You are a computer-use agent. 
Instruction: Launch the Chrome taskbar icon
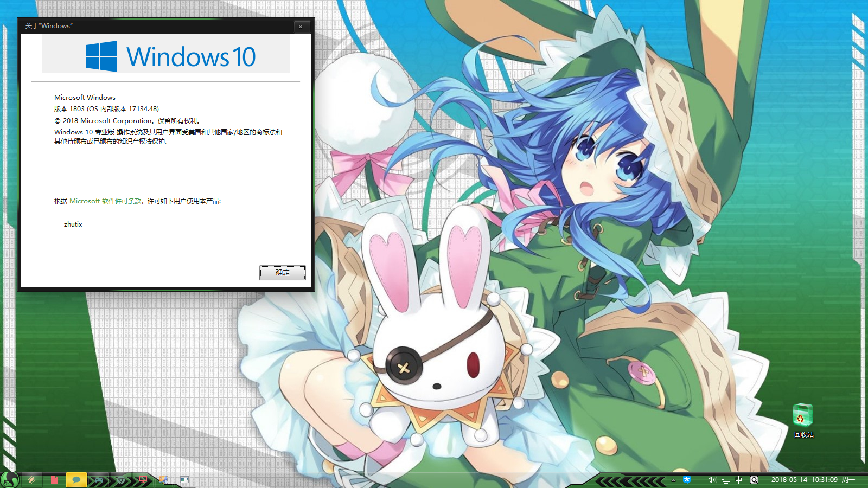120,480
